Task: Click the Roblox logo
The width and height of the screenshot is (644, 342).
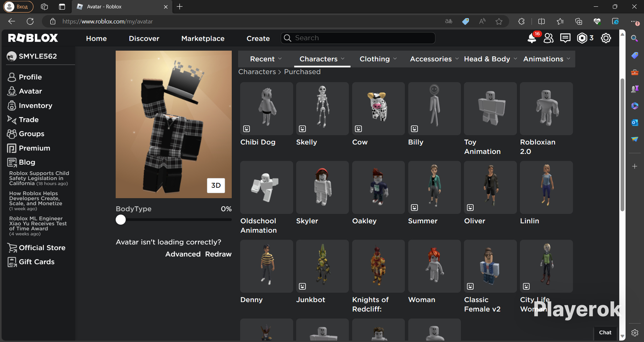Action: (33, 38)
